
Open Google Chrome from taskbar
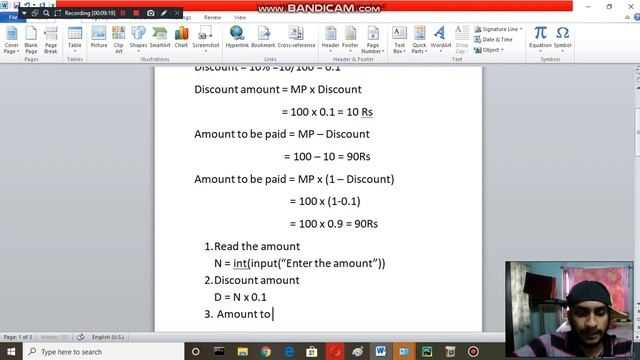[266, 351]
